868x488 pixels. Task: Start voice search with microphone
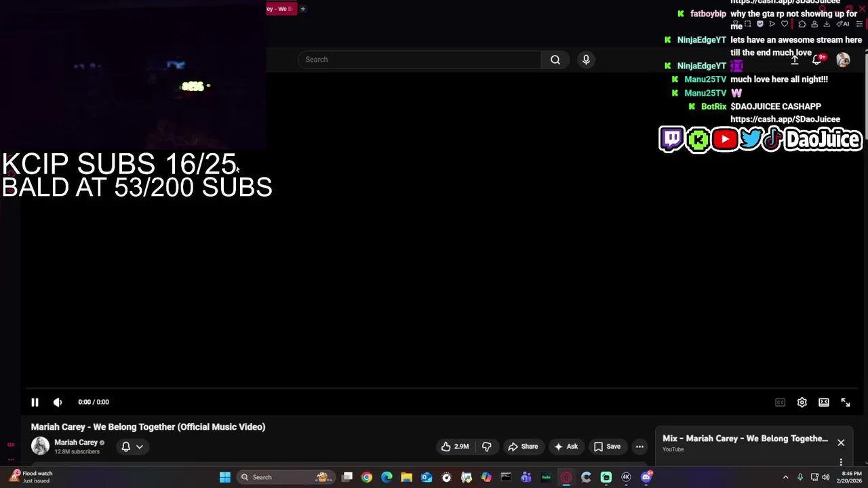[x=586, y=60]
